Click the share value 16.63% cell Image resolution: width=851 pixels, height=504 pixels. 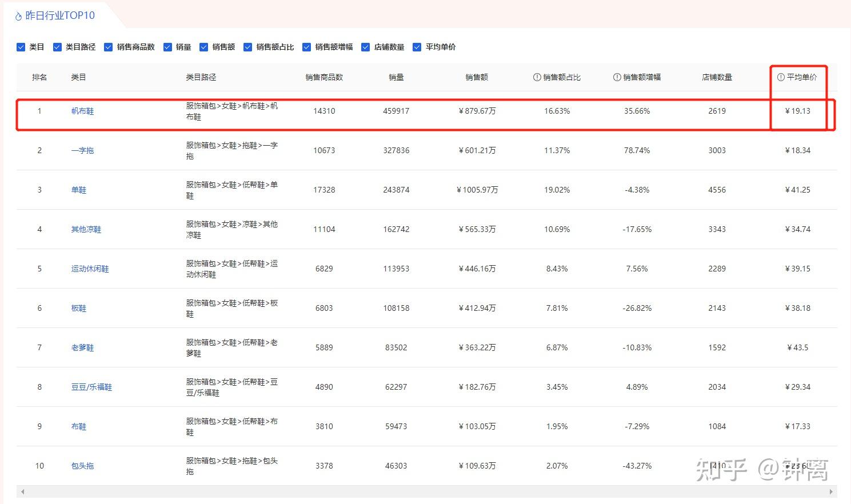pyautogui.click(x=557, y=111)
